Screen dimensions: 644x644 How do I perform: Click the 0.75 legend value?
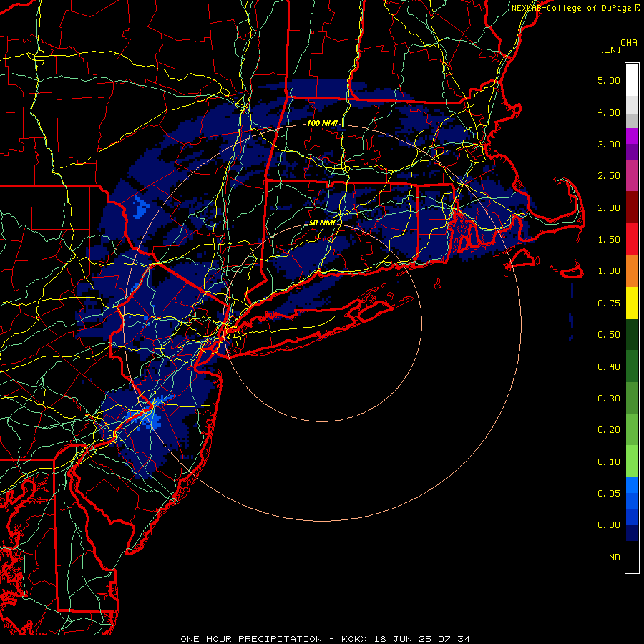tap(609, 303)
